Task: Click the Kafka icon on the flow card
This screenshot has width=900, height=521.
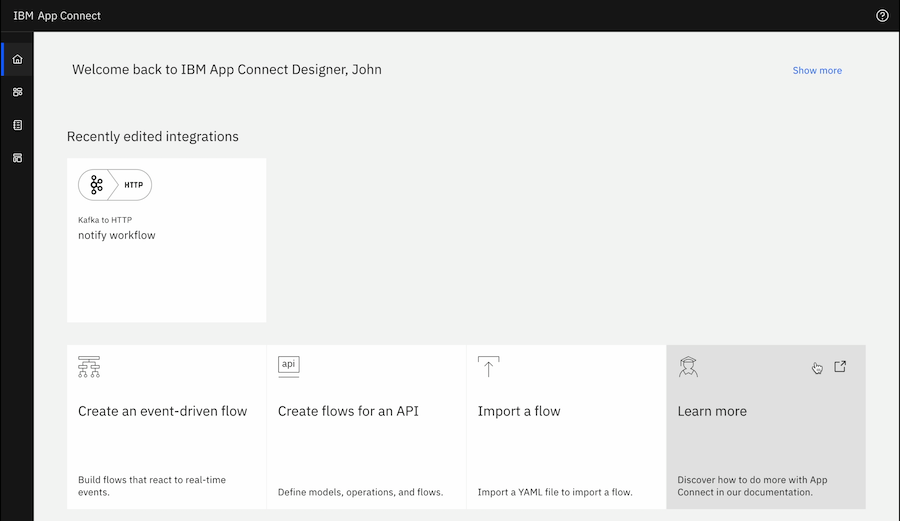Action: pos(96,185)
